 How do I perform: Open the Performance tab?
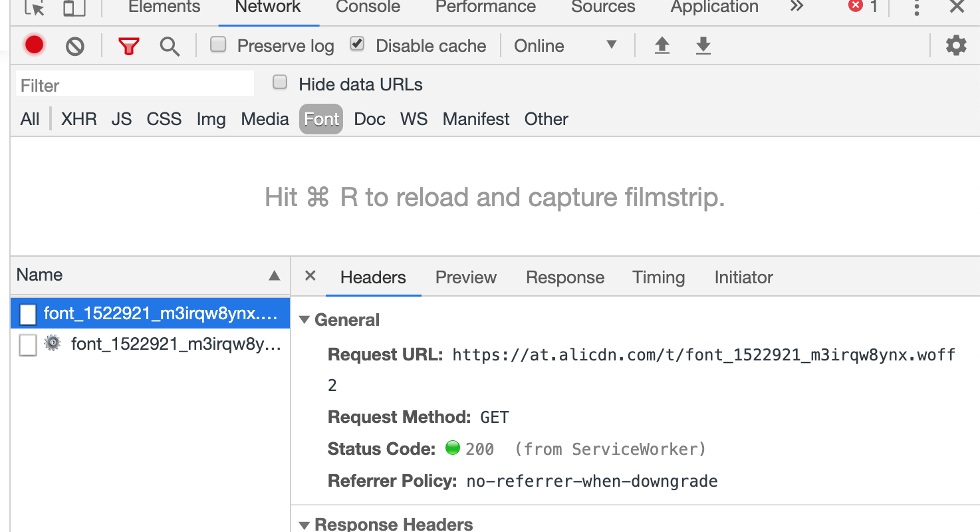(x=485, y=7)
